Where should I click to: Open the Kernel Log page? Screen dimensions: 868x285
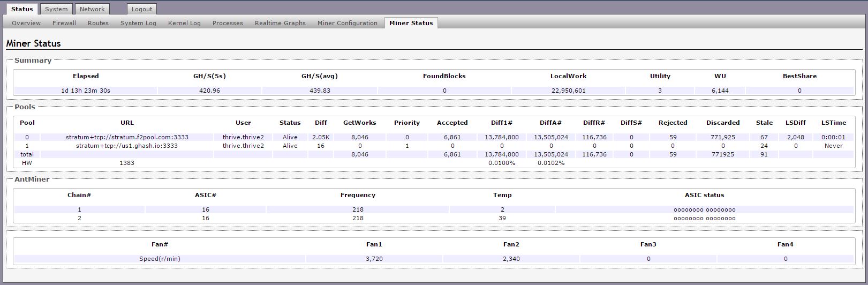(x=184, y=23)
